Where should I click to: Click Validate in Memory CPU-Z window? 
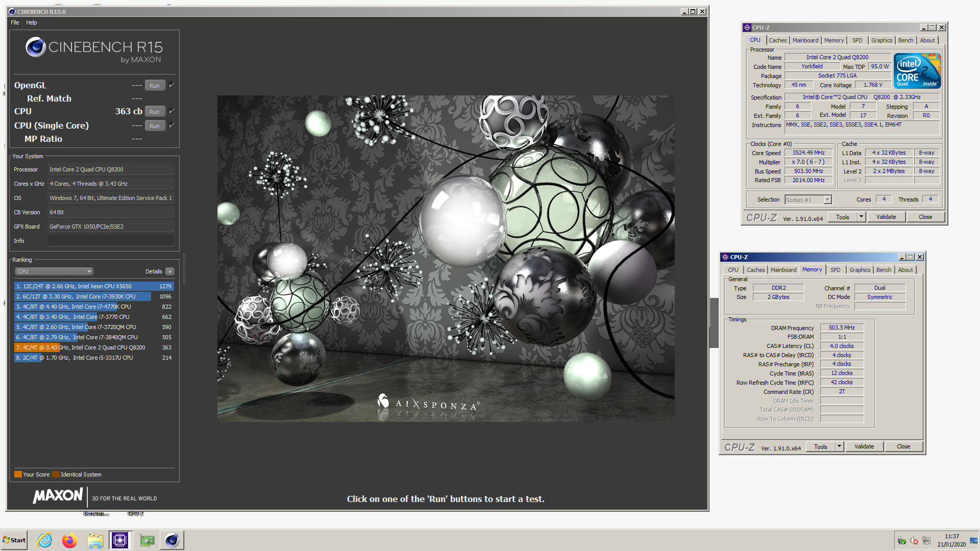pyautogui.click(x=864, y=446)
